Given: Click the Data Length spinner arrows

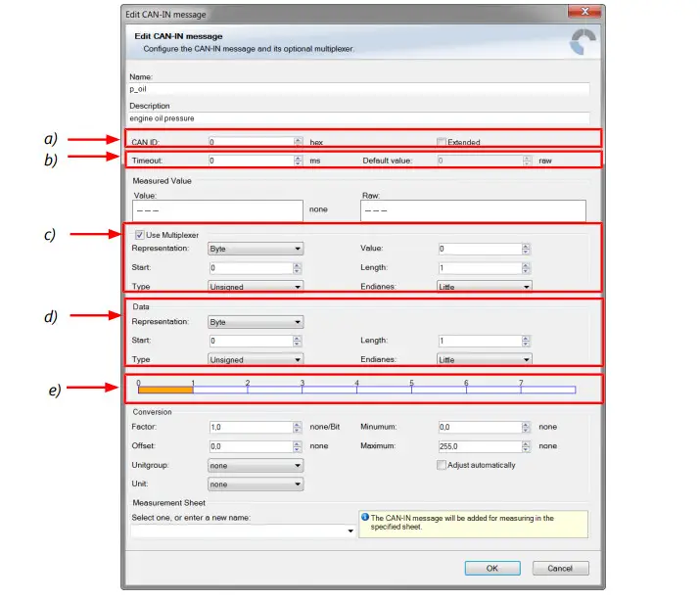Looking at the screenshot, I should (526, 341).
